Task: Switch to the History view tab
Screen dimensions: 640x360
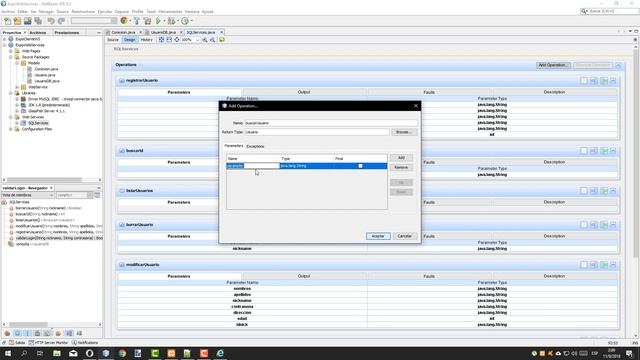Action: pos(147,40)
